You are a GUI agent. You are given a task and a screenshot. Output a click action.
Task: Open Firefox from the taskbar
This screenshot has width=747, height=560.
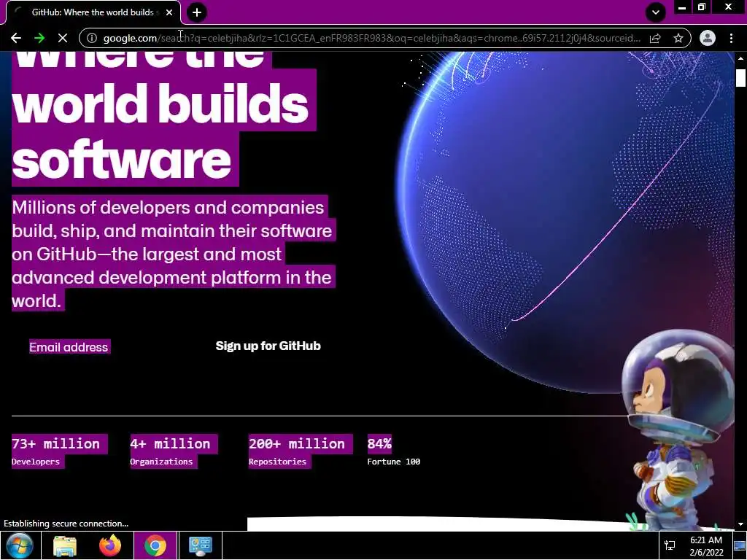point(110,545)
